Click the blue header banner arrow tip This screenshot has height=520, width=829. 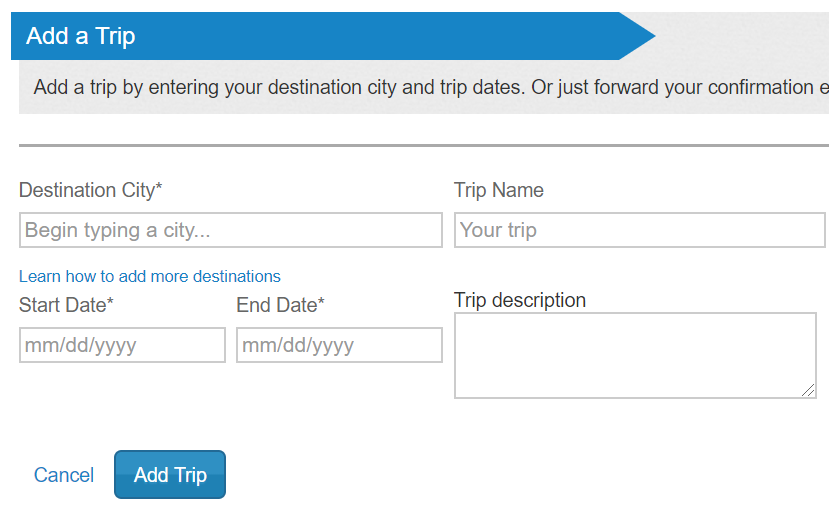pos(642,36)
